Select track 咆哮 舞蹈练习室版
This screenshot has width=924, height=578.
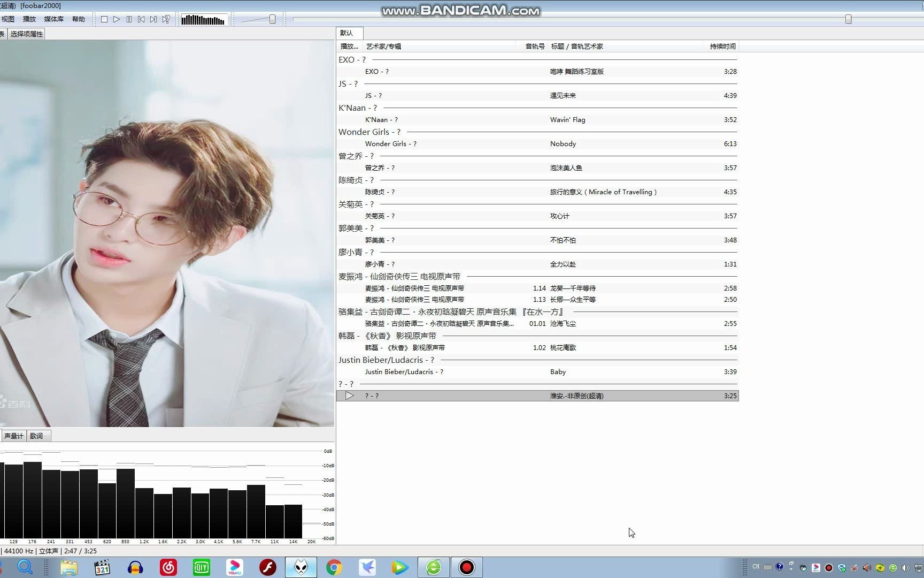click(x=537, y=72)
